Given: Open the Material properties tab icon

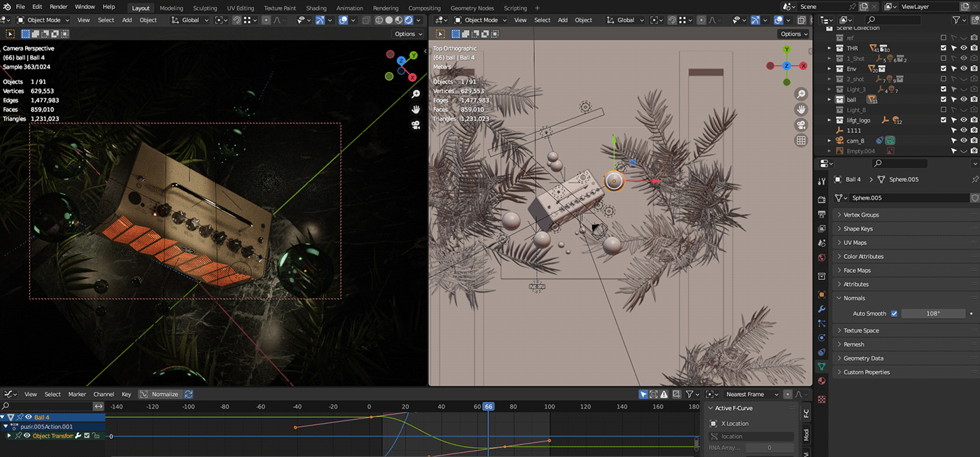Looking at the screenshot, I should click(x=822, y=381).
